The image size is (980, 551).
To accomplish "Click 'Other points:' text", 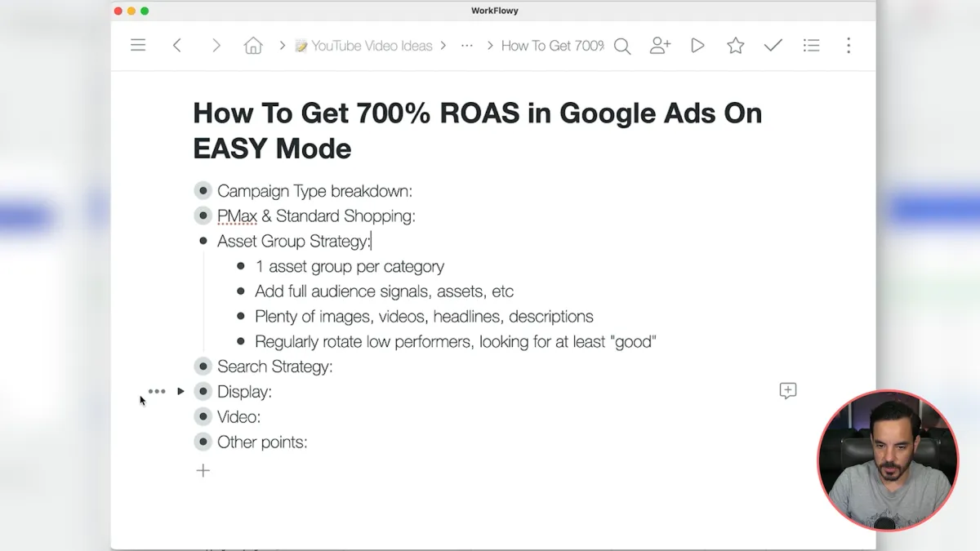I will point(262,442).
